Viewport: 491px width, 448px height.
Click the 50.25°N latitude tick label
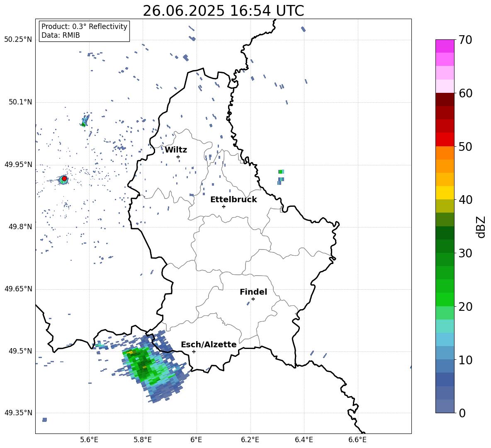pos(18,40)
